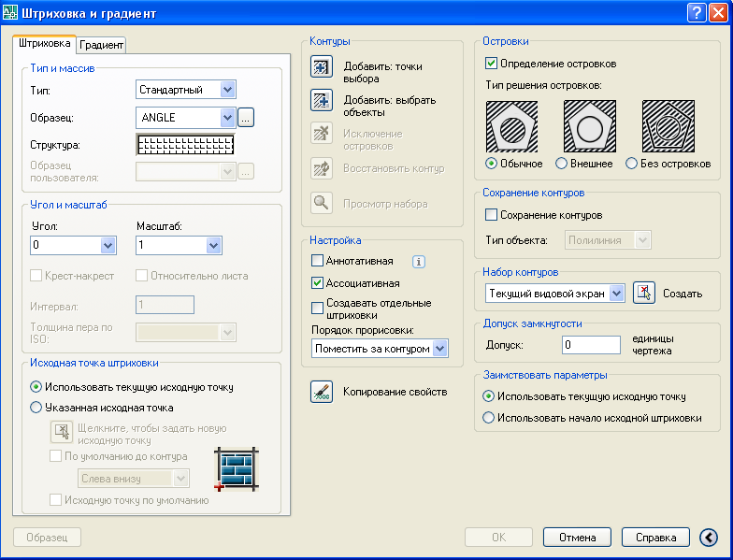The width and height of the screenshot is (733, 560).
Task: Enable the 'Аннотативная' checkbox
Action: pyautogui.click(x=318, y=260)
